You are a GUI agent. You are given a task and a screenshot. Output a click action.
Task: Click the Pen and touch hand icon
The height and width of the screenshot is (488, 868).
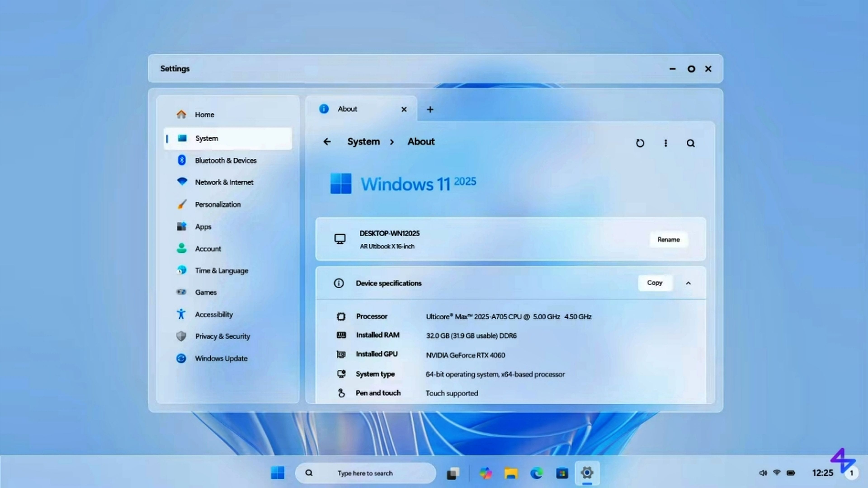pyautogui.click(x=341, y=393)
